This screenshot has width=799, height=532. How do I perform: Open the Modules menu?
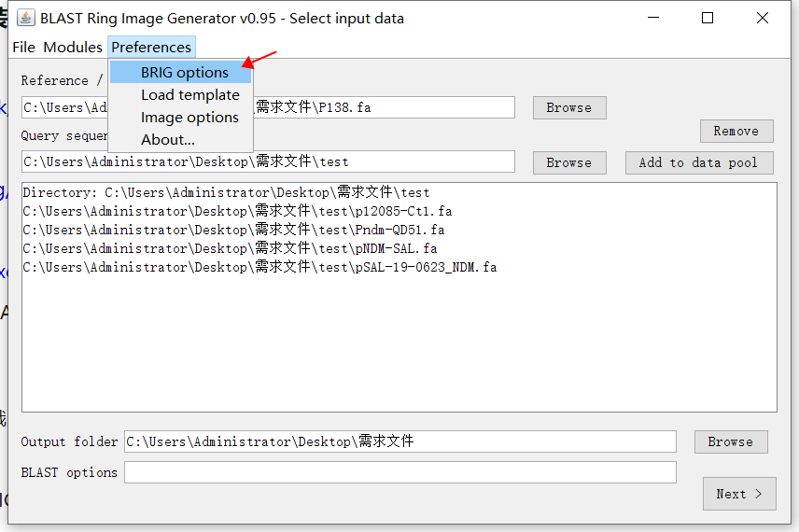73,48
